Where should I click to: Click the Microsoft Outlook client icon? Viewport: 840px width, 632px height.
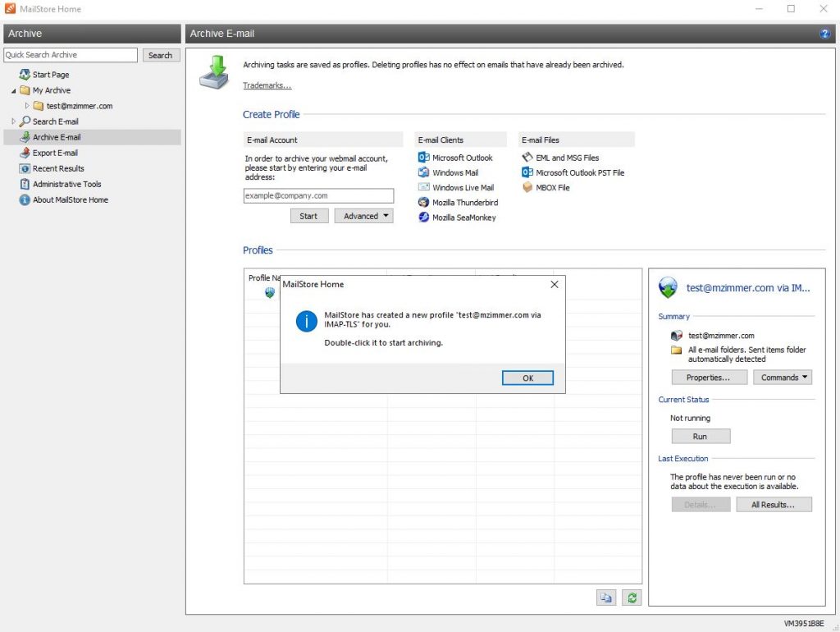(x=423, y=158)
